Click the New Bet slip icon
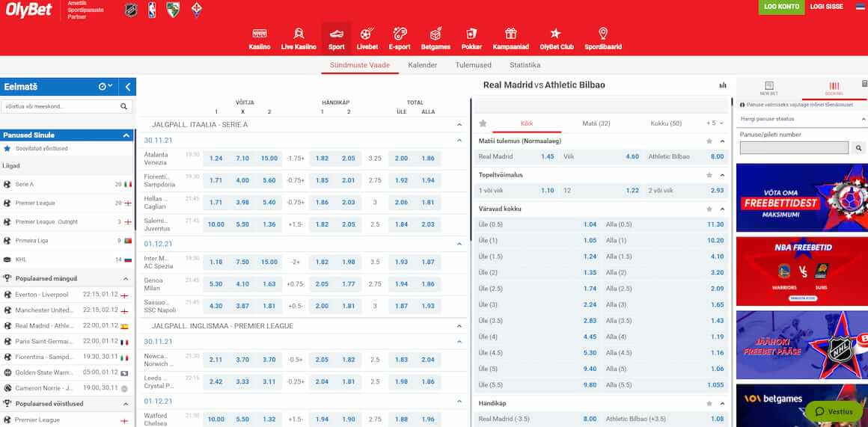This screenshot has height=427, width=868. click(768, 88)
